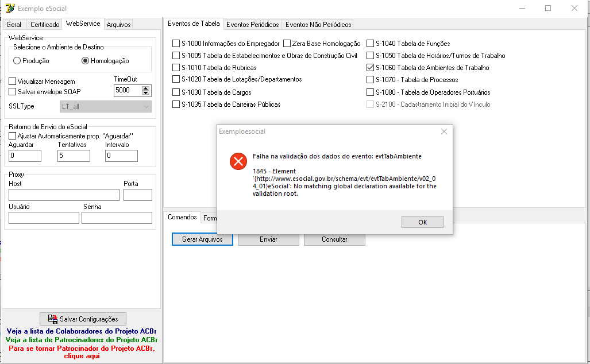Enable Salvar envelope SOAP checkbox
Screen dimensions: 590x364
(13, 91)
